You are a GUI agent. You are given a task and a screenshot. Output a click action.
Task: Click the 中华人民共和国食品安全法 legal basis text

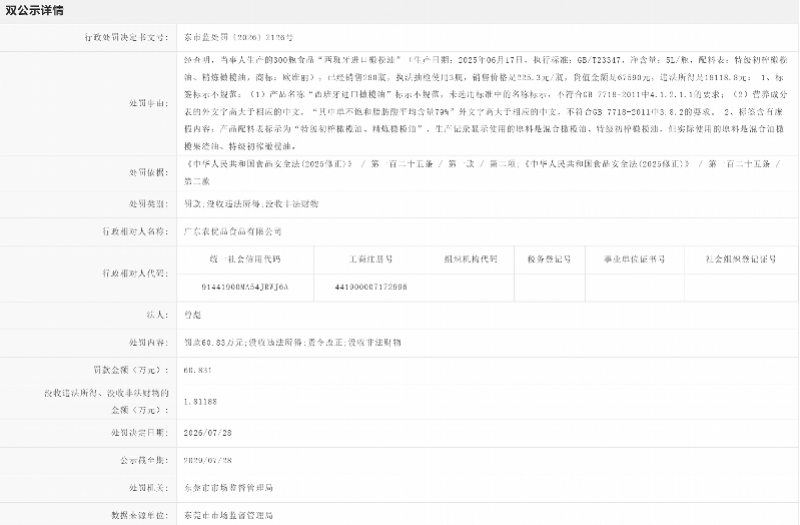(x=483, y=172)
